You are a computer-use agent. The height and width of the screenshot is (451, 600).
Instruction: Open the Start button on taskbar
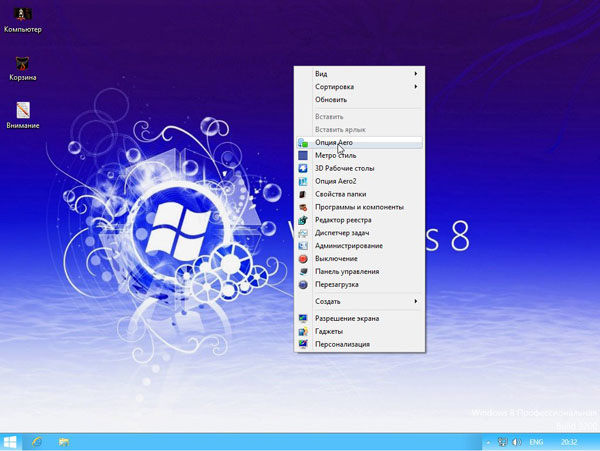11,441
